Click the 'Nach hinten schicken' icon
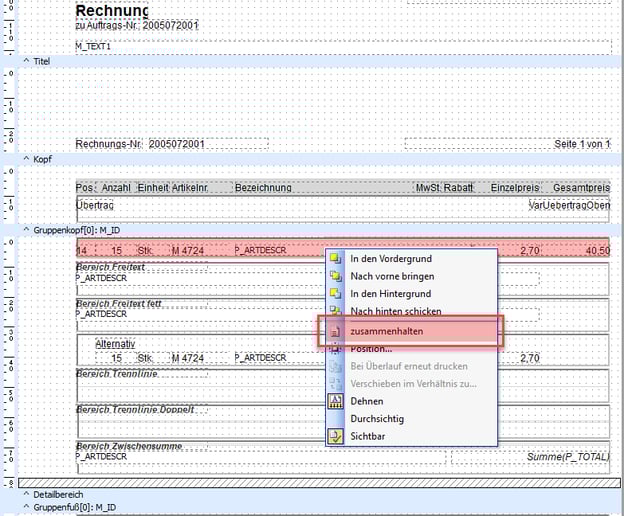 [x=336, y=312]
